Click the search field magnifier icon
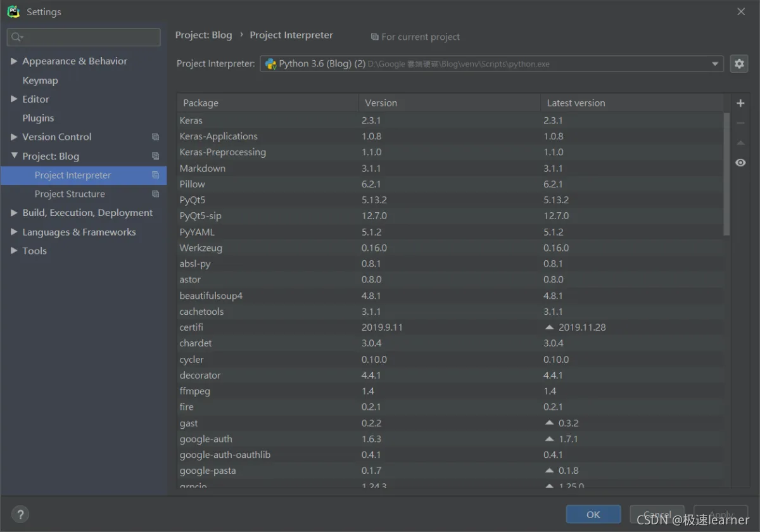 [17, 37]
